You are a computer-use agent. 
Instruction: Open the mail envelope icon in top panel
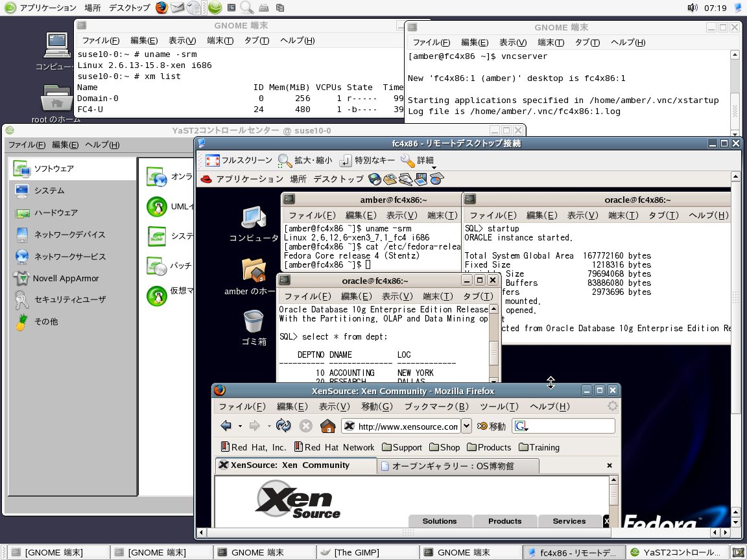pyautogui.click(x=177, y=8)
